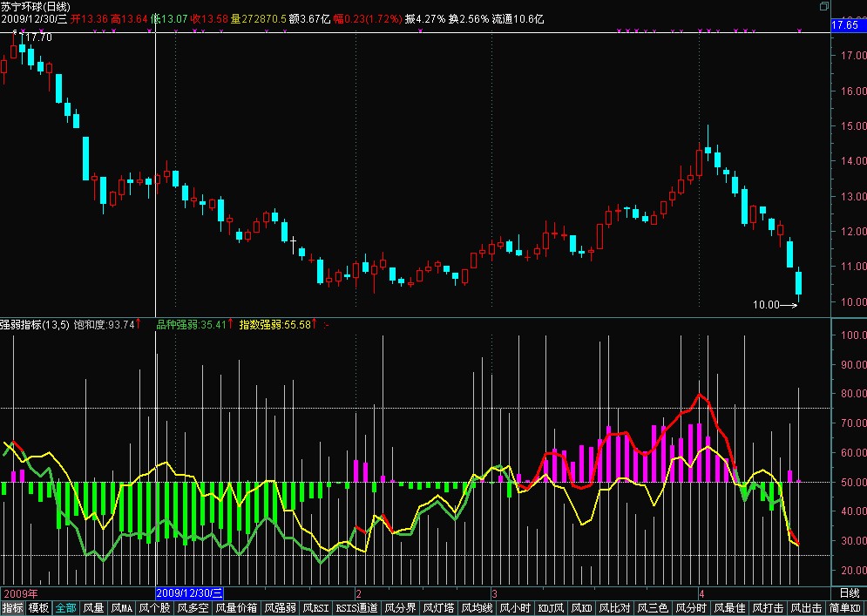Viewport: 867px width, 616px height.
Task: Switch to the 风个股 indicator tab
Action: click(x=155, y=608)
